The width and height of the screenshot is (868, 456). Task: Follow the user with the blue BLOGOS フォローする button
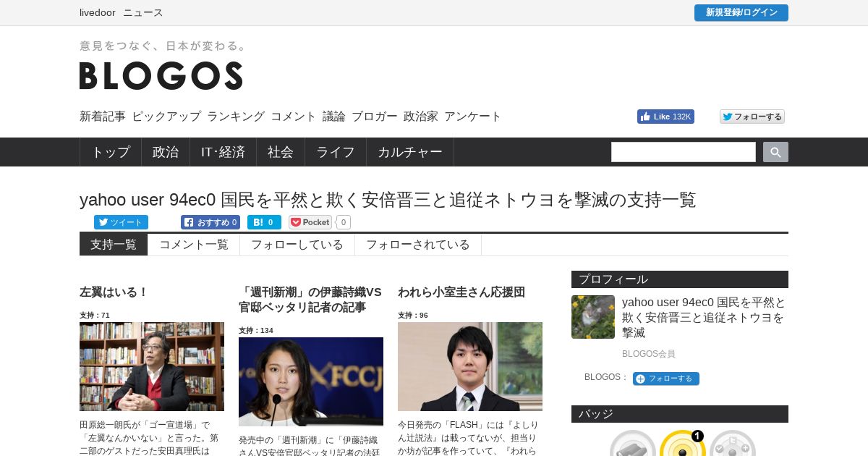click(x=666, y=379)
